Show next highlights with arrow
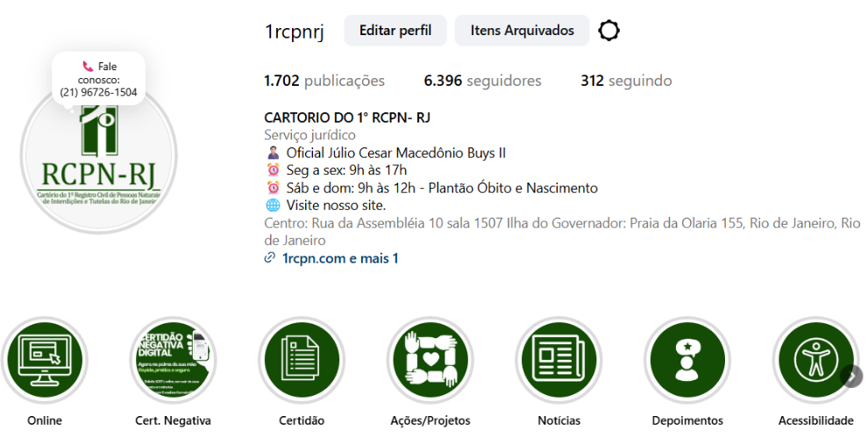Viewport: 868px width, 445px height. (x=851, y=377)
